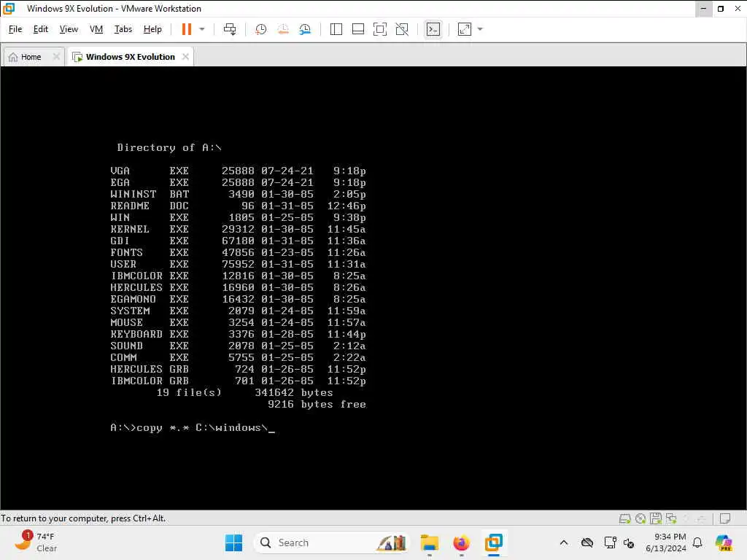Click the WININST BAT file row
The image size is (747, 560).
coord(238,194)
